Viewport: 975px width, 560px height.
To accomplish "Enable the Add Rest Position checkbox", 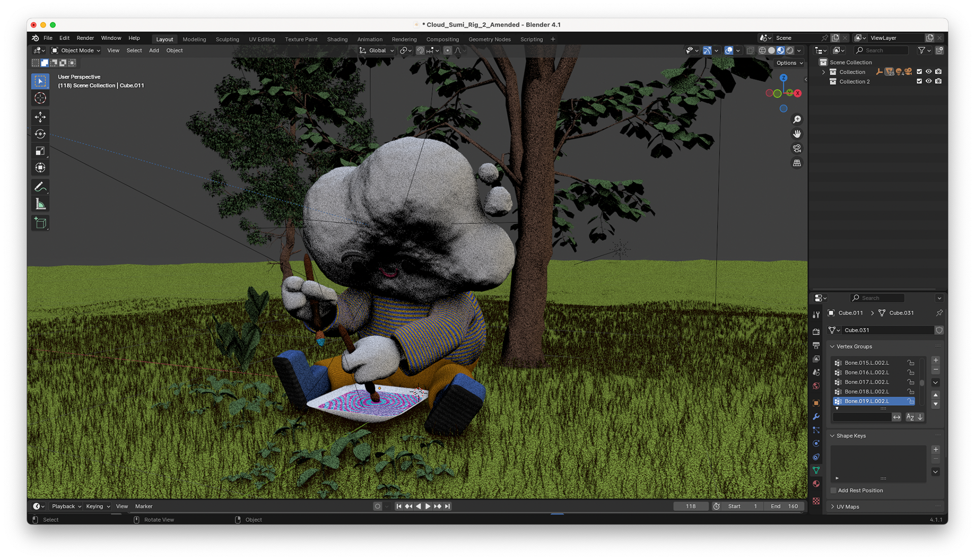I will (833, 490).
